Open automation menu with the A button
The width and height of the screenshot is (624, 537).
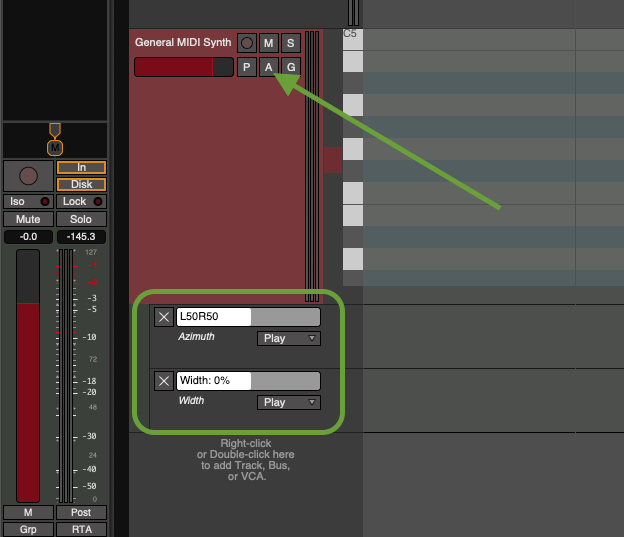pyautogui.click(x=268, y=67)
